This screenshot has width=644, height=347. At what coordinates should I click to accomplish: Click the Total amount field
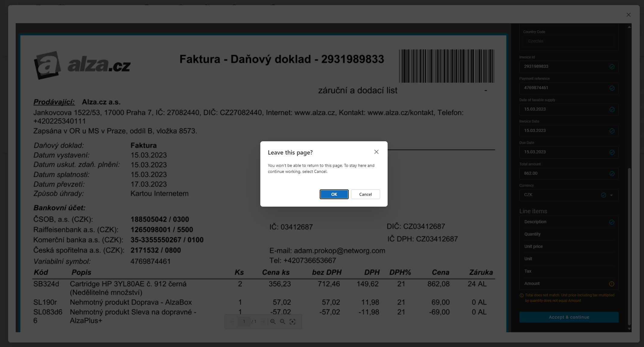(x=569, y=173)
